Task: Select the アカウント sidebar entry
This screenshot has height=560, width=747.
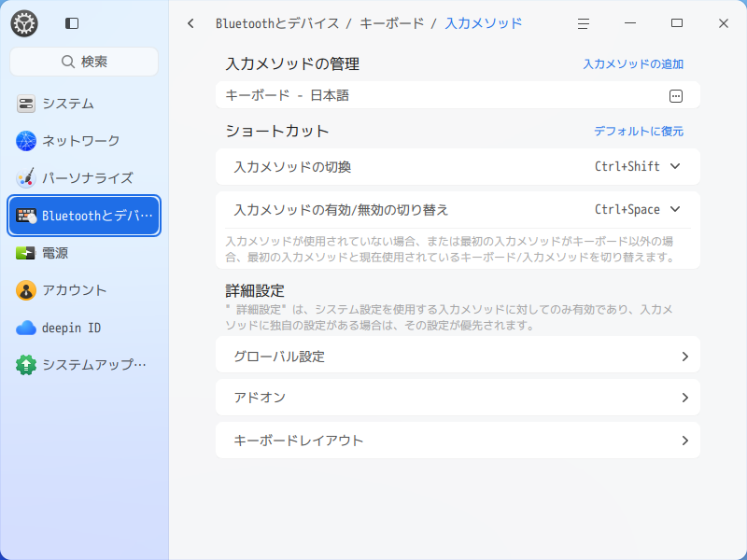Action: (x=84, y=290)
